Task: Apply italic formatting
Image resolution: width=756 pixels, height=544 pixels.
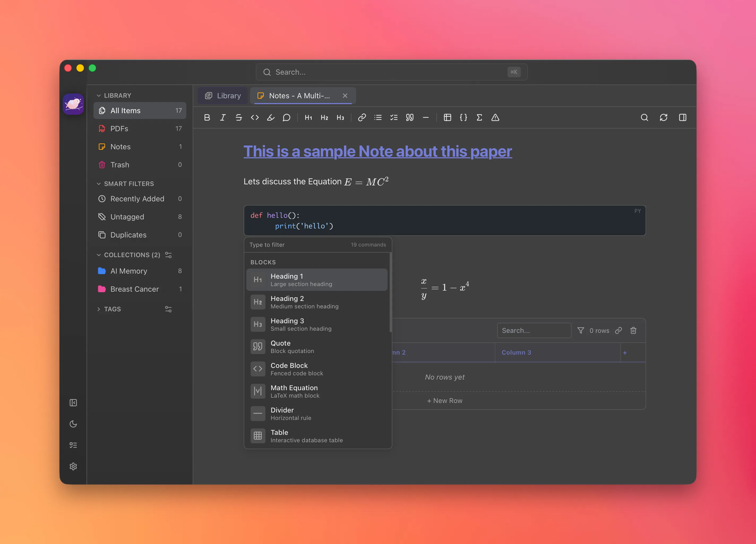Action: click(223, 117)
